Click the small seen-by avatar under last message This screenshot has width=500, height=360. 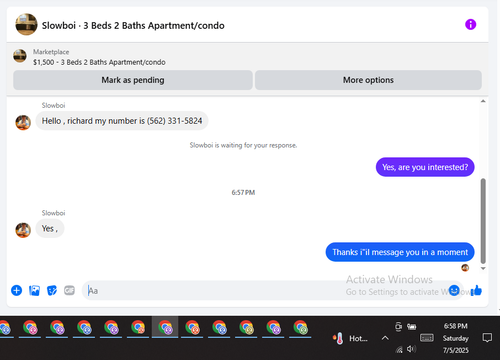[465, 268]
